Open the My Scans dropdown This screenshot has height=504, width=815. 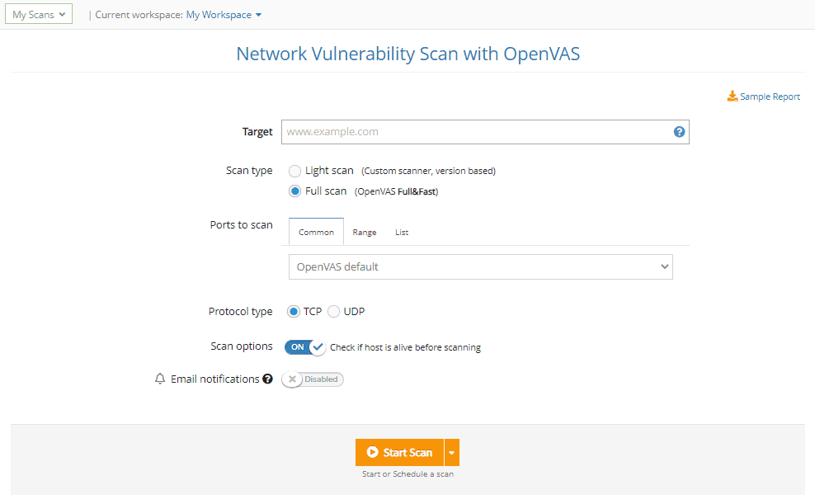38,14
